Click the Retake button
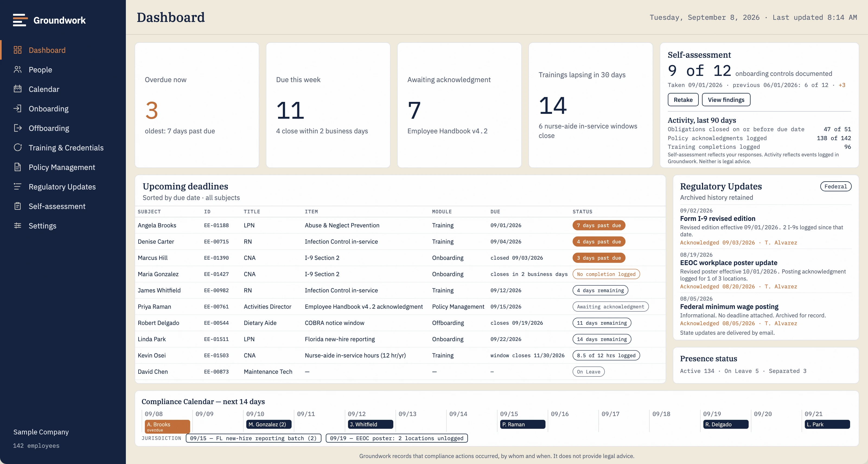868x464 pixels. [x=683, y=100]
